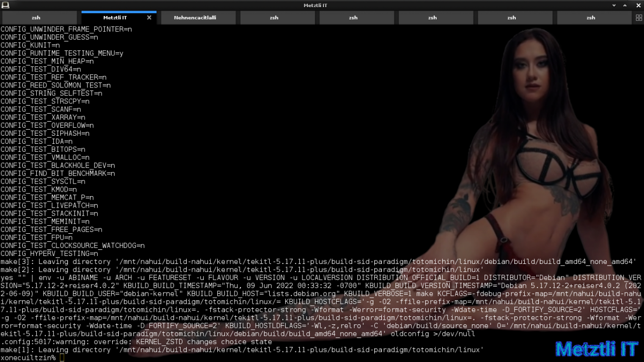Close the Metztli IT terminal window
This screenshot has height=362, width=644.
[638, 5]
